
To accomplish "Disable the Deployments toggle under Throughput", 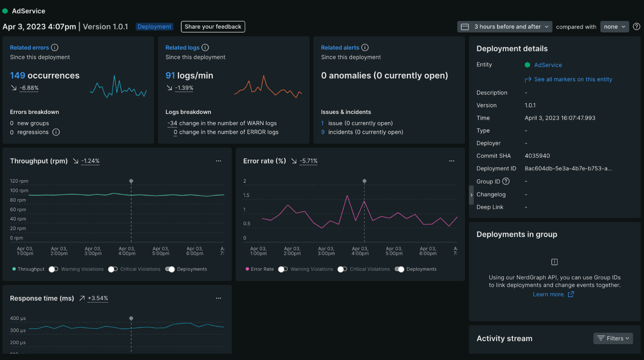I will 170,269.
